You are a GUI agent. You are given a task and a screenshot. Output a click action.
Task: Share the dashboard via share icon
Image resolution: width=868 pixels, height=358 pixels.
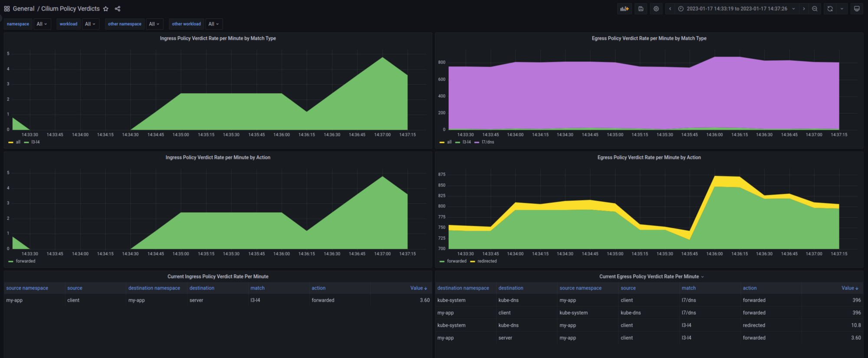click(x=118, y=9)
